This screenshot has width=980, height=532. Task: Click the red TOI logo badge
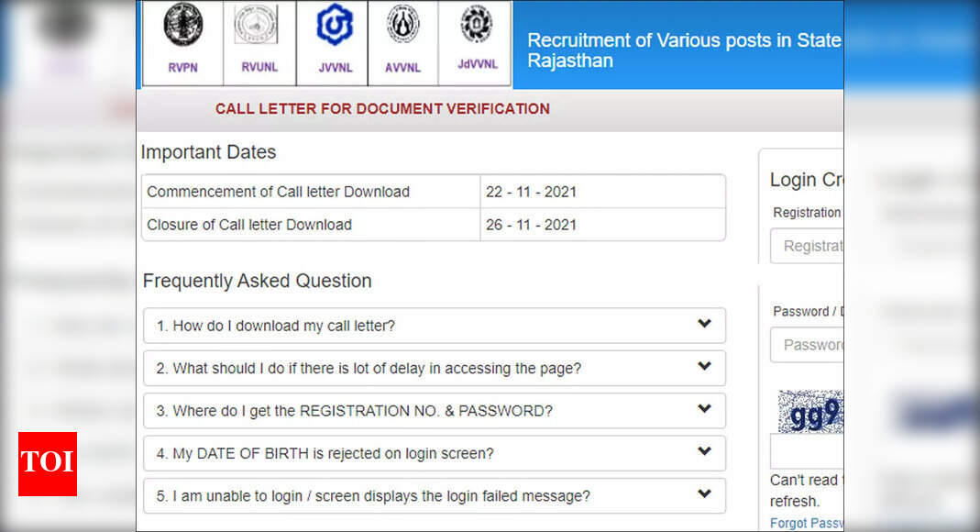tap(48, 464)
